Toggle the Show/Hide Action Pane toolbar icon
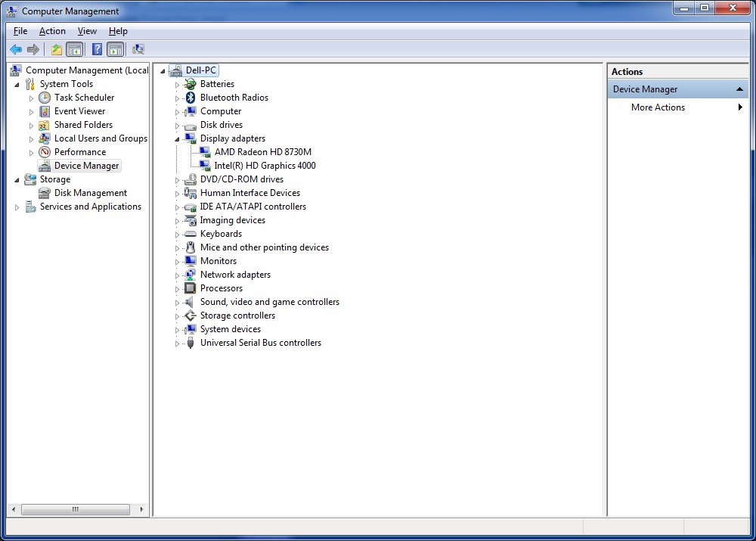Screen dimensions: 756x541 115,49
